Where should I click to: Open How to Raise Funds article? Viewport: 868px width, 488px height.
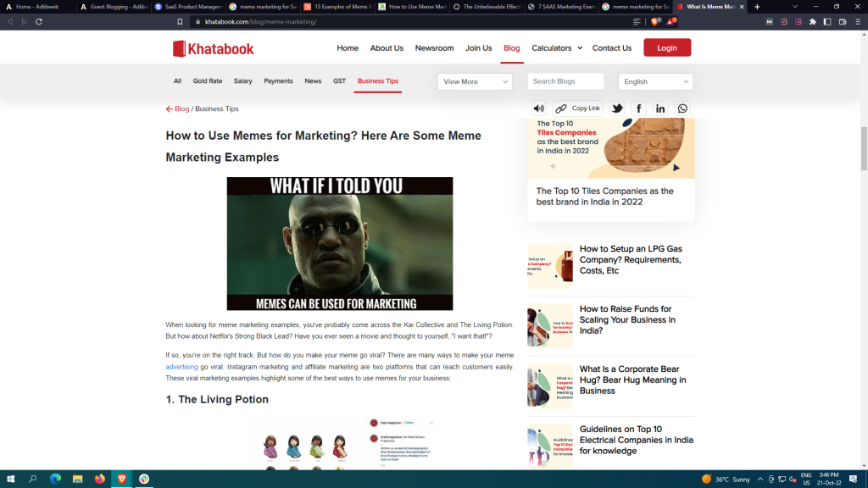[627, 319]
